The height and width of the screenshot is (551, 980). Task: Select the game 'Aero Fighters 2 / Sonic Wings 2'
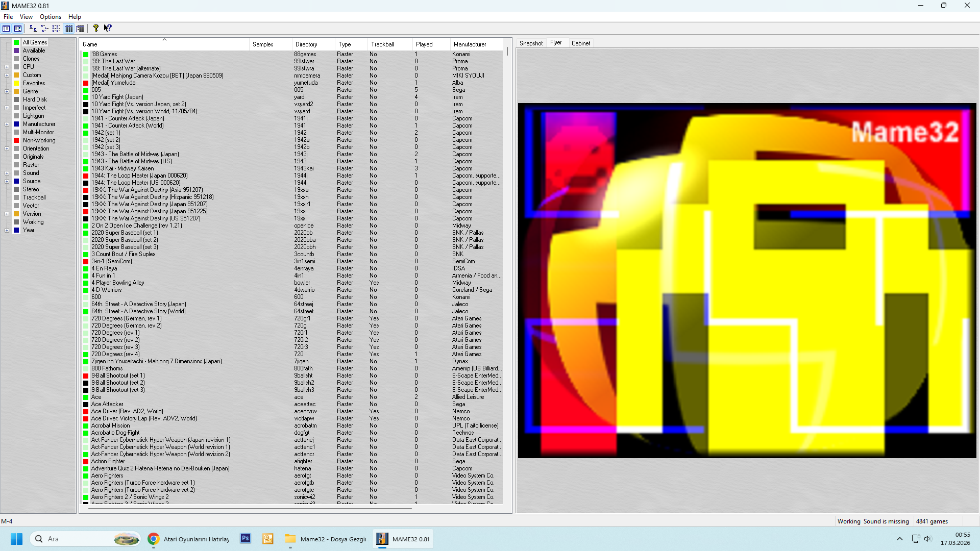(130, 497)
